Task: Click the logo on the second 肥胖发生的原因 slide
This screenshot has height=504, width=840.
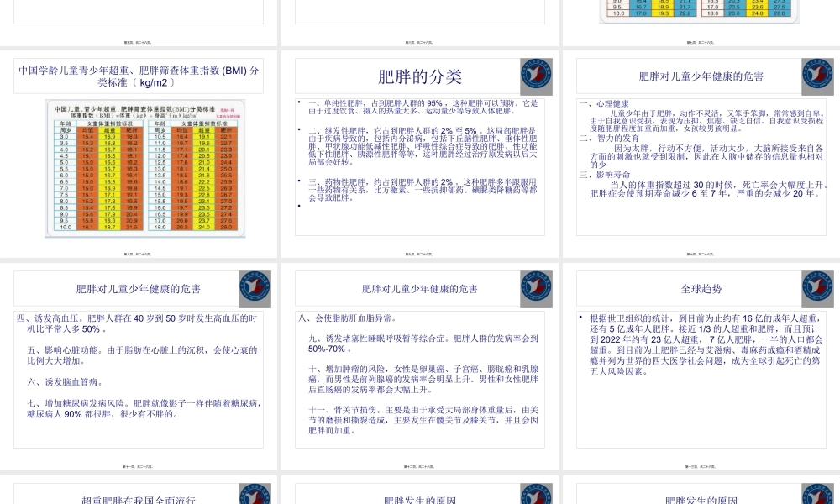Action: tap(816, 493)
